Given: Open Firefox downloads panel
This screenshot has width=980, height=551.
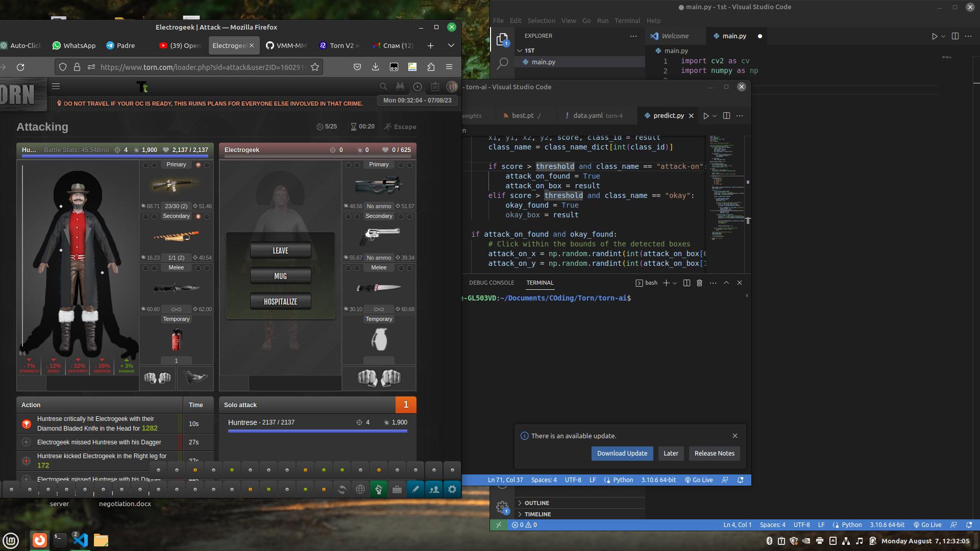Looking at the screenshot, I should 375,67.
